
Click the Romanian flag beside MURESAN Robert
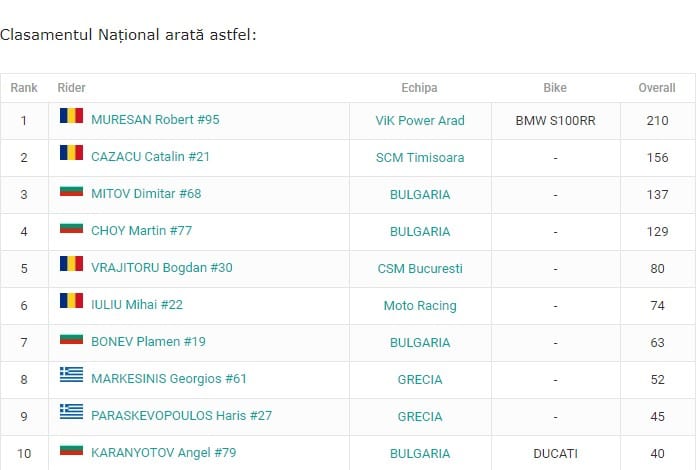[71, 116]
